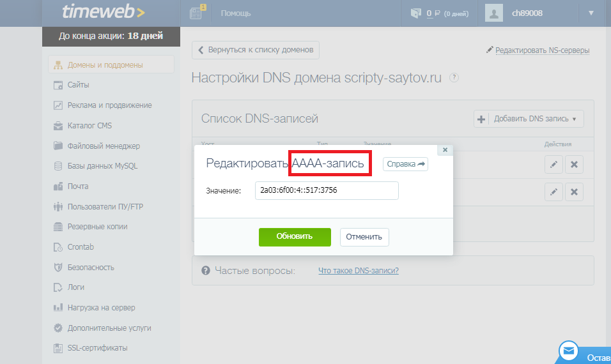Viewport: 611px width, 364px height.
Task: Edit the first DNS record pencil icon
Action: pyautogui.click(x=553, y=164)
